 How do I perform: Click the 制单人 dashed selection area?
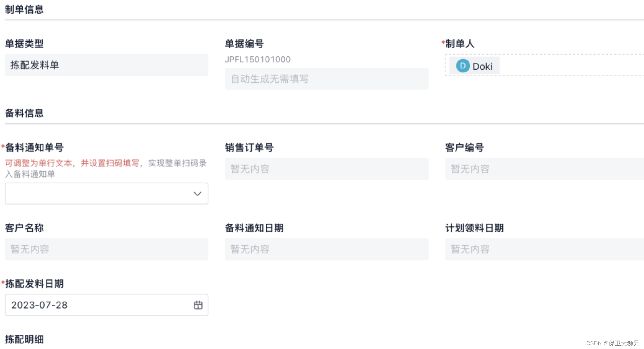coord(571,65)
